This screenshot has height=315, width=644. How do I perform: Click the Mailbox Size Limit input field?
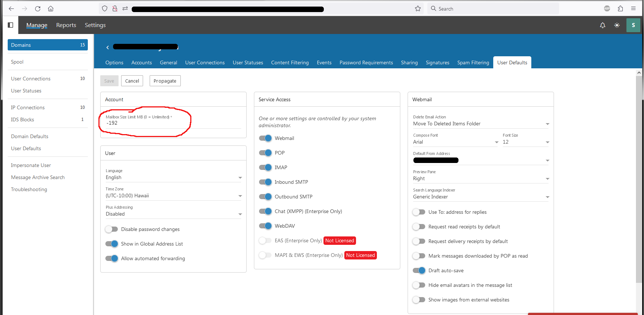173,123
